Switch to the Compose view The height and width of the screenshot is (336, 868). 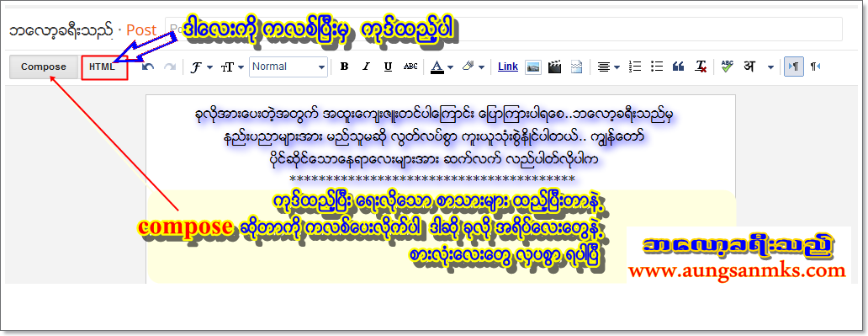click(x=44, y=67)
